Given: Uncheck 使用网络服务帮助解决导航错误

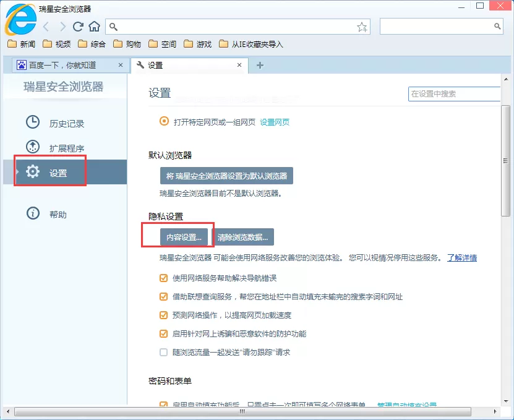Looking at the screenshot, I should 163,278.
